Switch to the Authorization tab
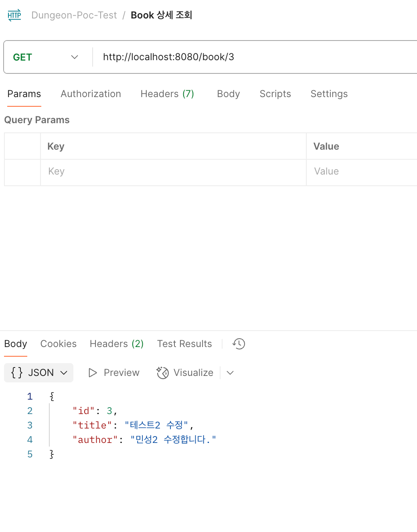The height and width of the screenshot is (532, 417). click(91, 94)
